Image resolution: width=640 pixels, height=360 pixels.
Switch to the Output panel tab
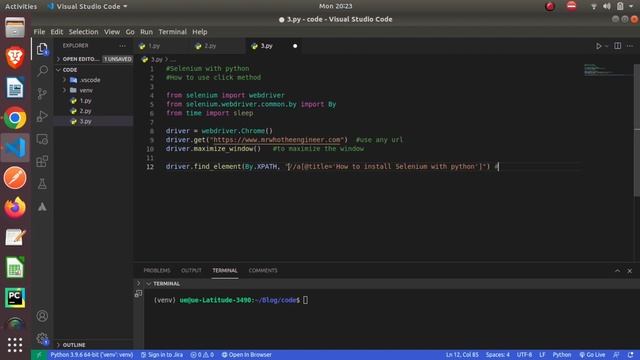(191, 271)
